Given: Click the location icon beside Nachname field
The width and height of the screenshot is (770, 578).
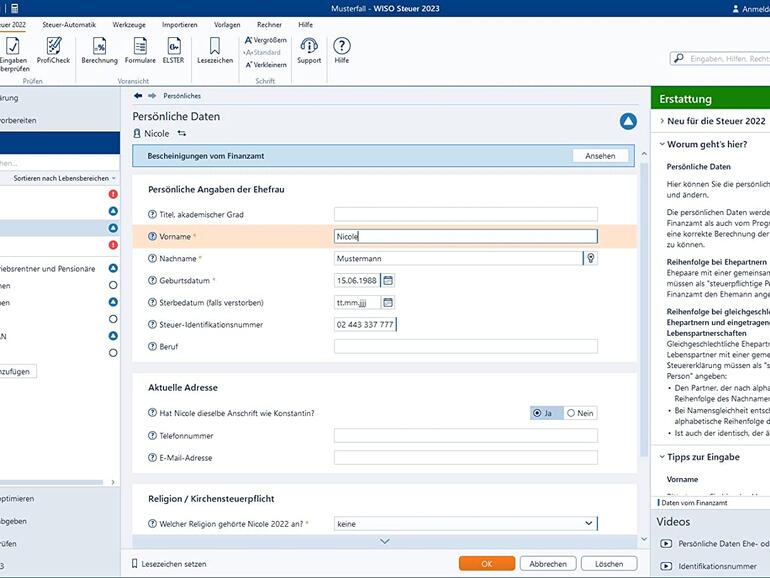Looking at the screenshot, I should tap(590, 259).
